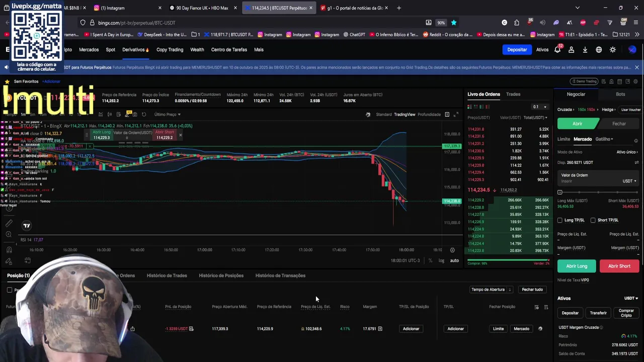Click the star favorite icon beside Sem Favoritos
644x362 pixels.
7,81
